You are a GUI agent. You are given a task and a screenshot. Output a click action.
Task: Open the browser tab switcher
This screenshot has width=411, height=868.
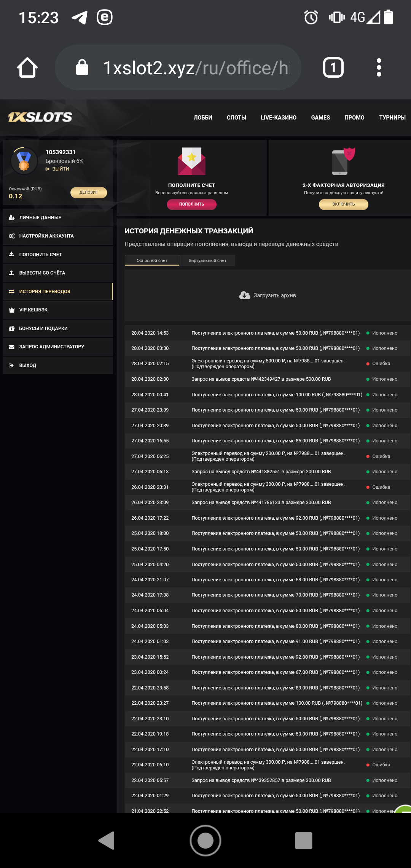pos(333,68)
